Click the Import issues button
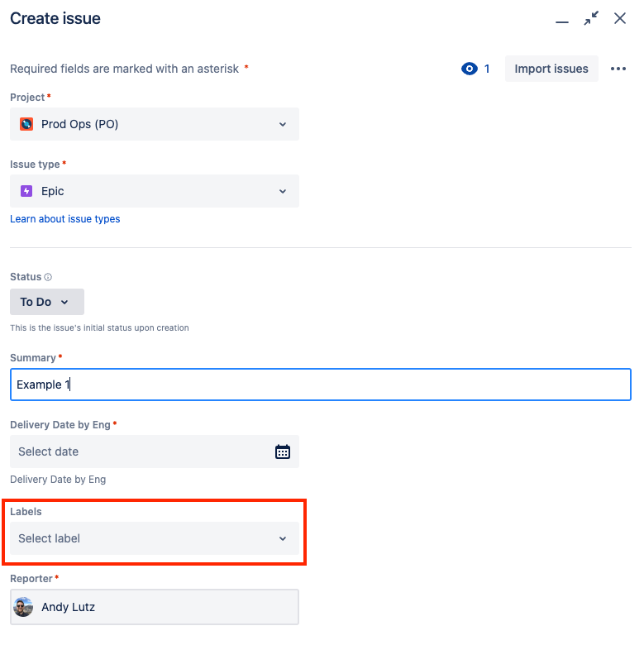Viewport: 644px width, 645px height. point(551,69)
